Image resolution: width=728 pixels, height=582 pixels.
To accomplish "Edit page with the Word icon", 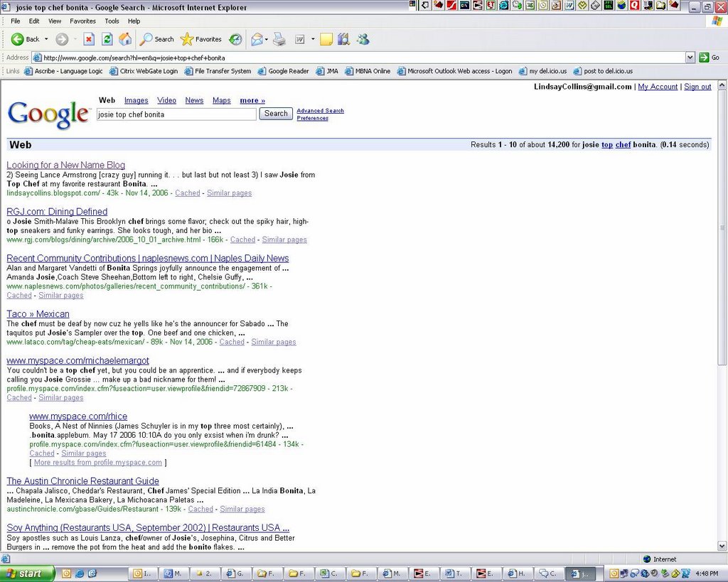I will [x=300, y=40].
